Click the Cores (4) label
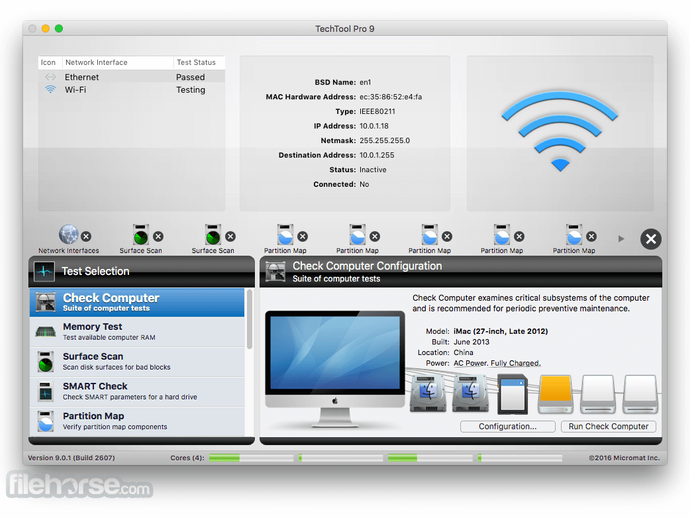Screen dimensions: 690x518 pyautogui.click(x=187, y=458)
